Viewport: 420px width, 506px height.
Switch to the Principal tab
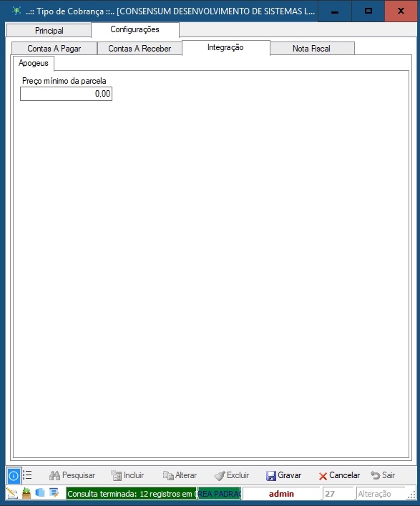click(x=49, y=31)
